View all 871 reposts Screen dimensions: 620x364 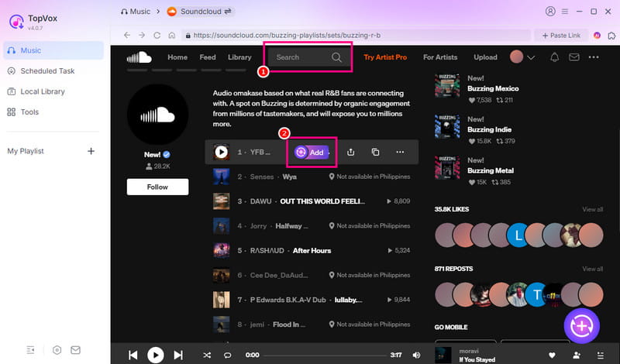coord(592,270)
